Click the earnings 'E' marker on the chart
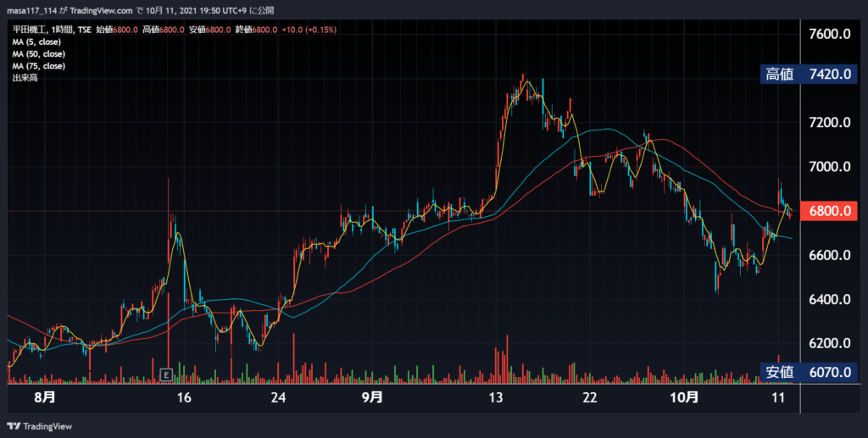This screenshot has height=438, width=868. (166, 374)
